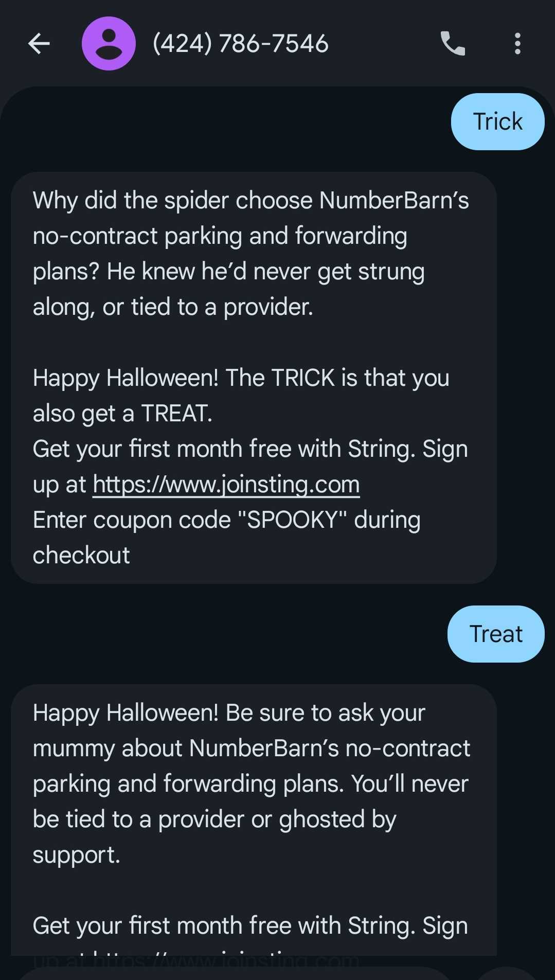The height and width of the screenshot is (980, 555).
Task: Start a voice call to this number
Action: 453,44
